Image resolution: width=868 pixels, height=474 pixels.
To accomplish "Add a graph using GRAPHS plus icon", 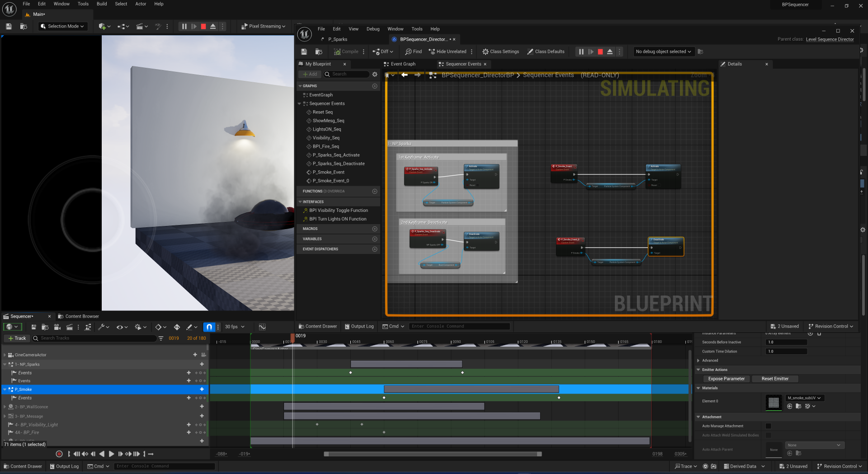I will 374,86.
